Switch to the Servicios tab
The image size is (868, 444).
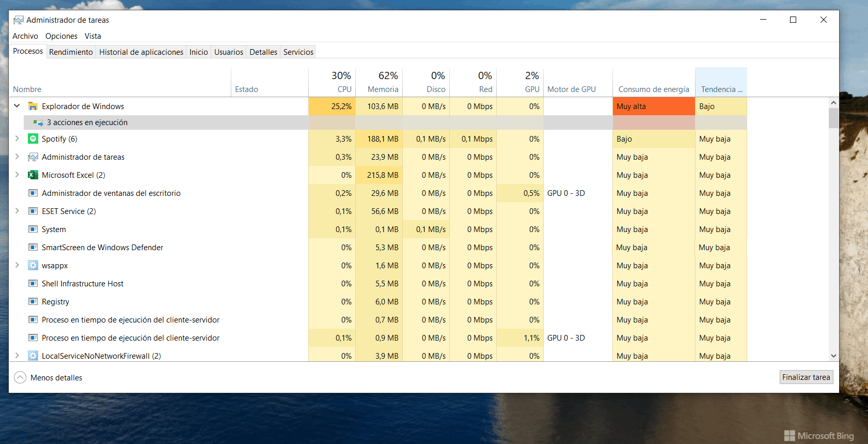[x=298, y=52]
